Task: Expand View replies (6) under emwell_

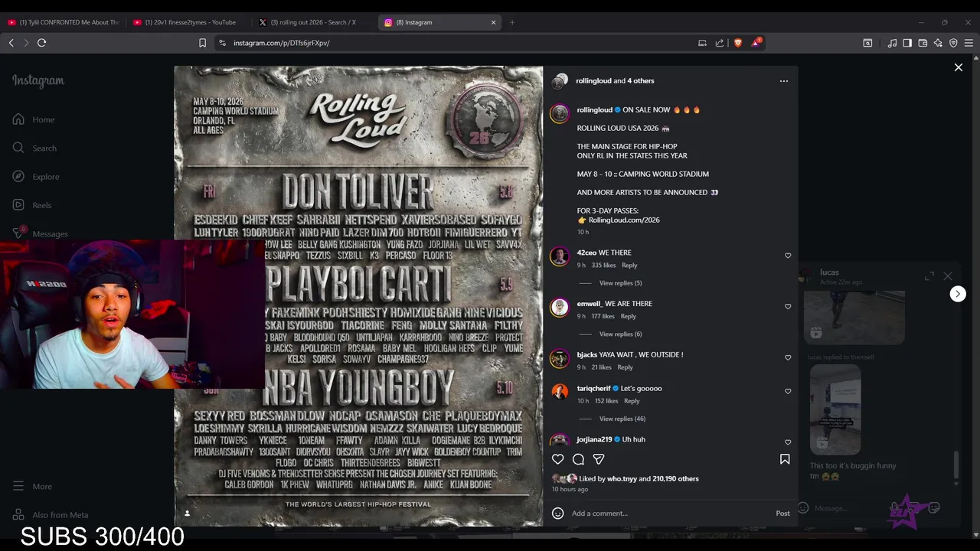Action: point(620,334)
